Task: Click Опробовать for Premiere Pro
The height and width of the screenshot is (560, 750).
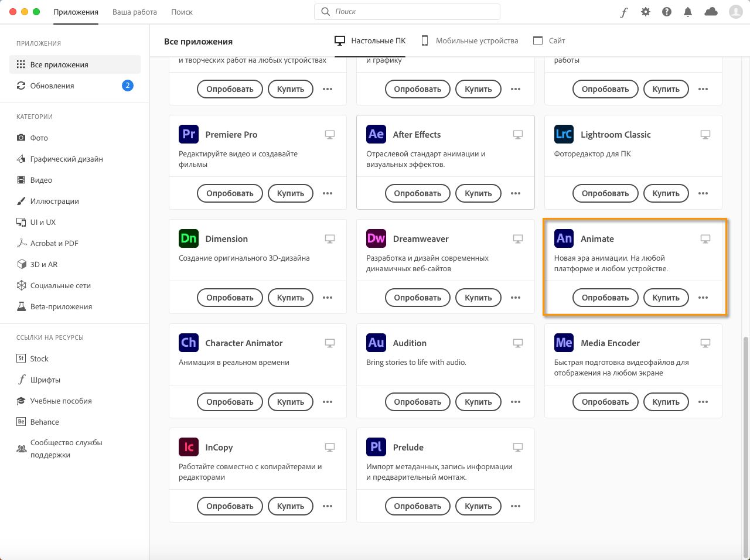Action: coord(230,193)
